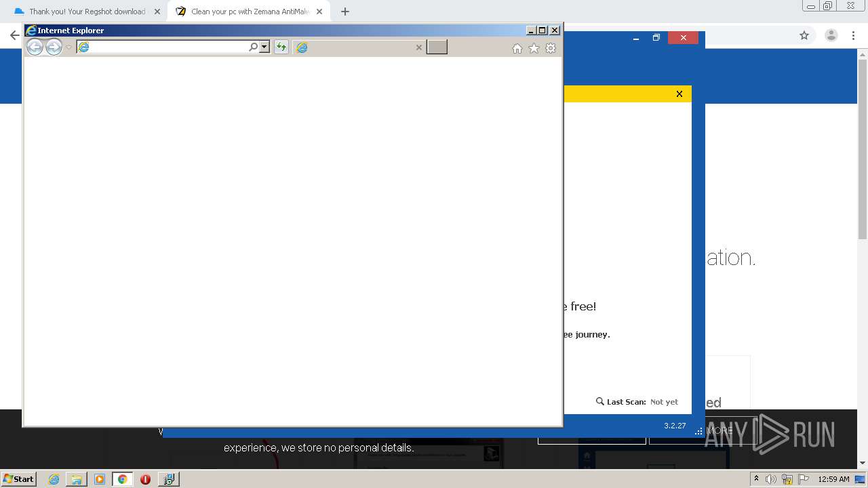Switch to Google Chrome in taskbar

point(122,479)
